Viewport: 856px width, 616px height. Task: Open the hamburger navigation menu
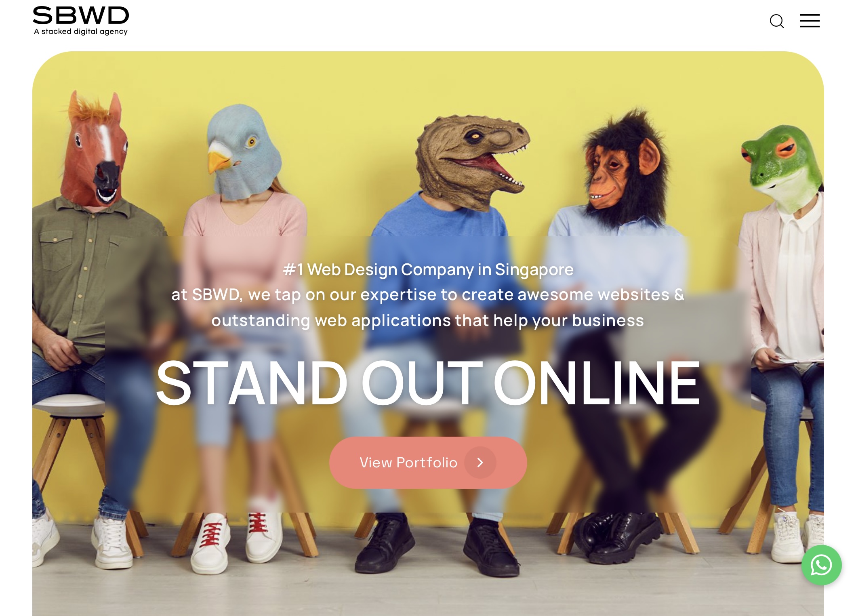(810, 21)
